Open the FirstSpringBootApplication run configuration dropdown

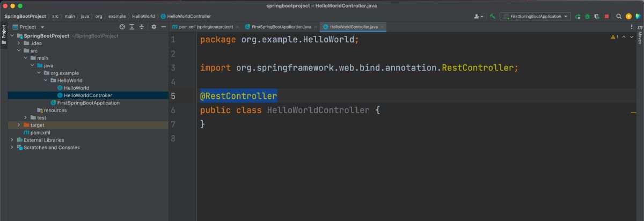pos(535,17)
